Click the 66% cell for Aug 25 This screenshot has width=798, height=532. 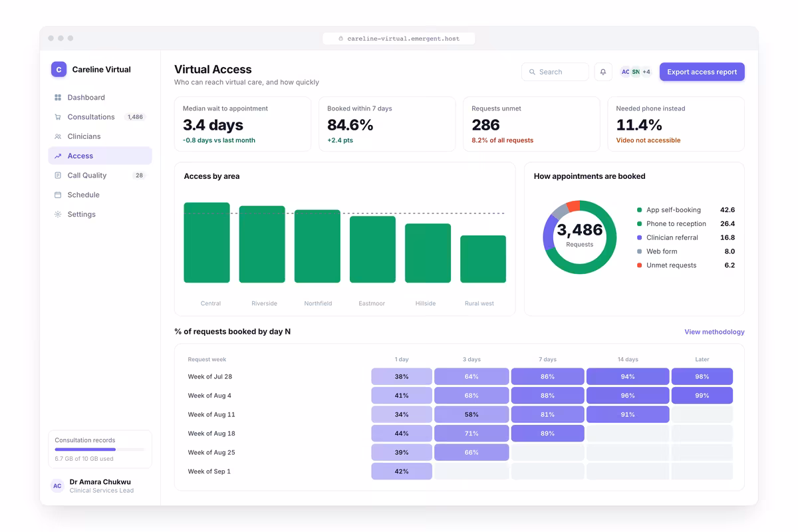[471, 452]
